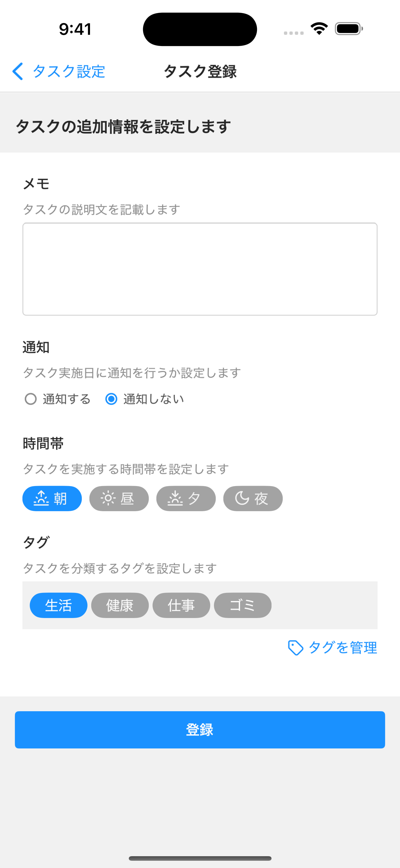The height and width of the screenshot is (868, 400).
Task: Tap the sunset icon on 夕 chip
Action: point(175,498)
